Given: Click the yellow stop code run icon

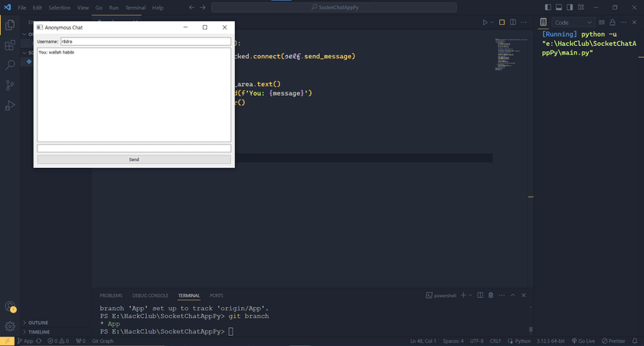Looking at the screenshot, I should tap(502, 23).
